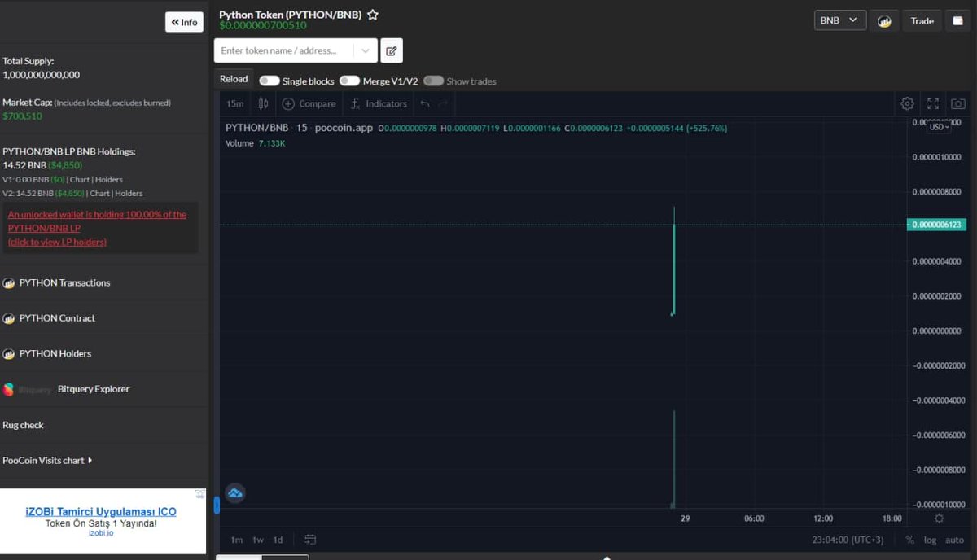The width and height of the screenshot is (977, 560).
Task: Open chart settings gear
Action: [907, 103]
